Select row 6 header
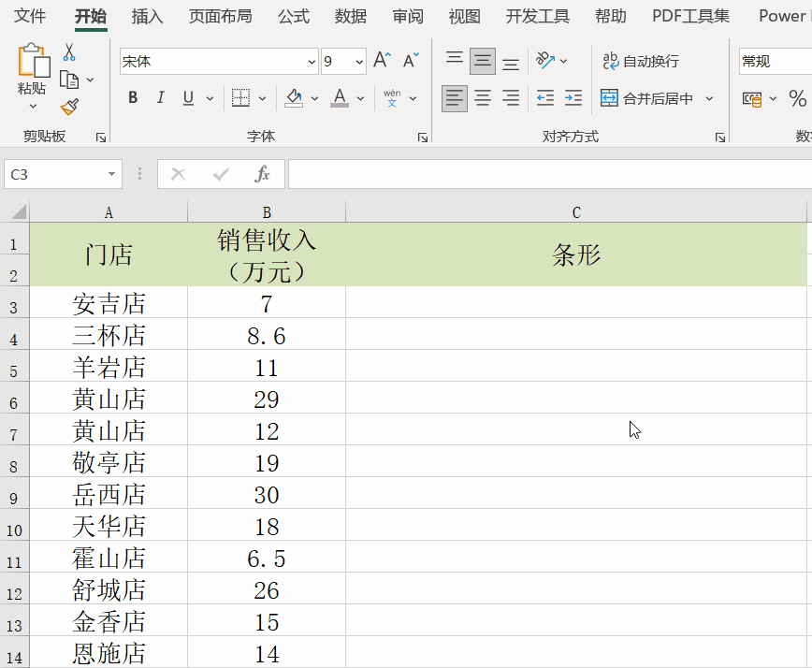The image size is (812, 668). tap(15, 398)
